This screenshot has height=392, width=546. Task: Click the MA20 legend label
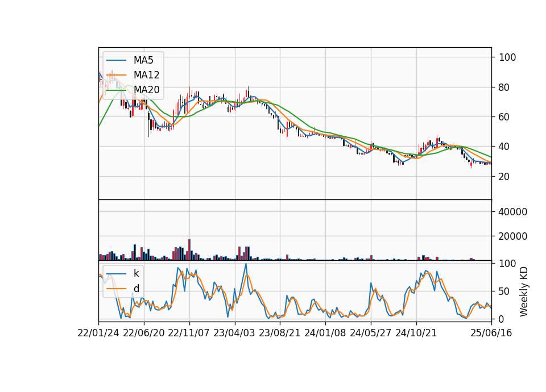pos(146,90)
